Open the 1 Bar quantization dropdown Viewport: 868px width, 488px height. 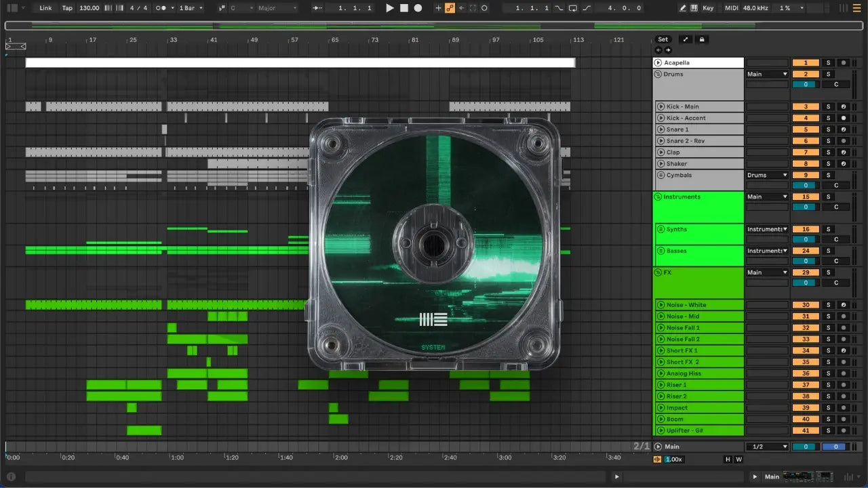[x=190, y=8]
